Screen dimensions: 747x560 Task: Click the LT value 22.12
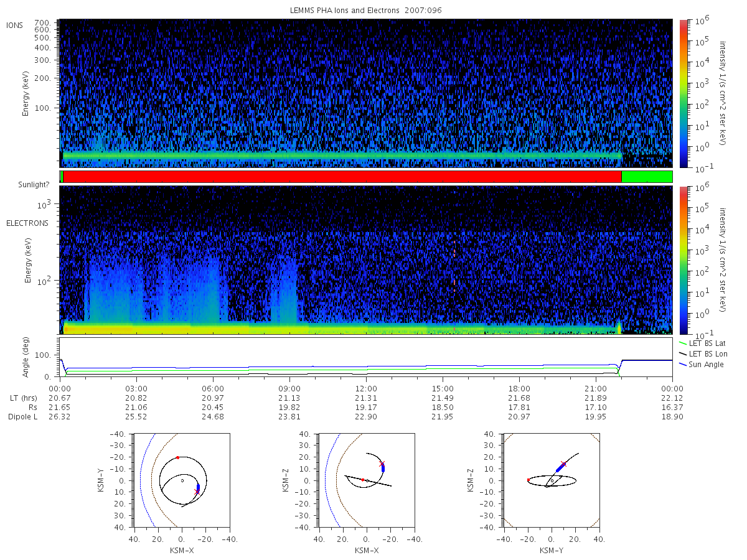672,397
